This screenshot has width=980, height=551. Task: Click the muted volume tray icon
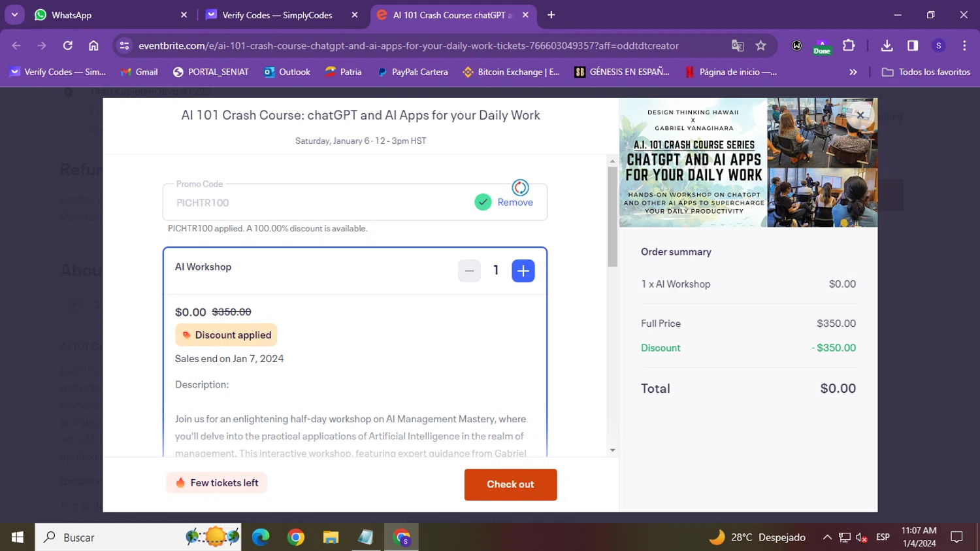pos(862,537)
